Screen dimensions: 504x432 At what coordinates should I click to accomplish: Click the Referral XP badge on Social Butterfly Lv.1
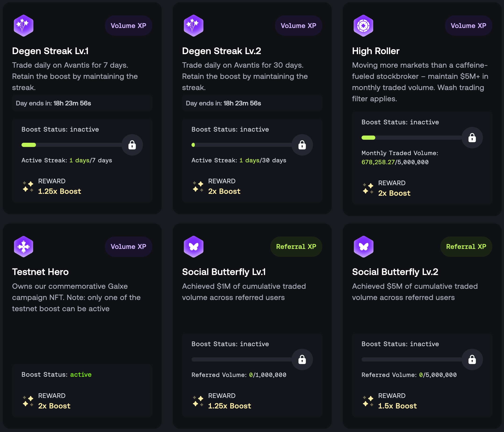(x=296, y=246)
